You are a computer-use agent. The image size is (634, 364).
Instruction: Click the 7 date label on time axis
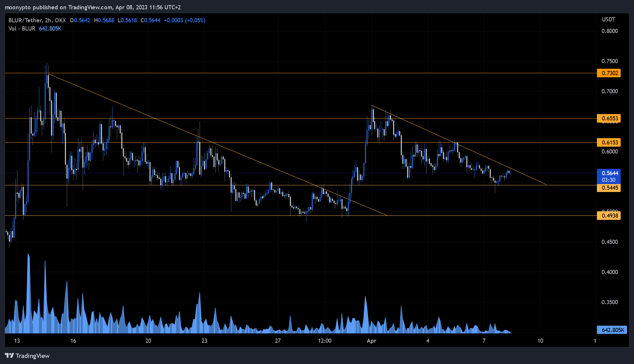484,341
